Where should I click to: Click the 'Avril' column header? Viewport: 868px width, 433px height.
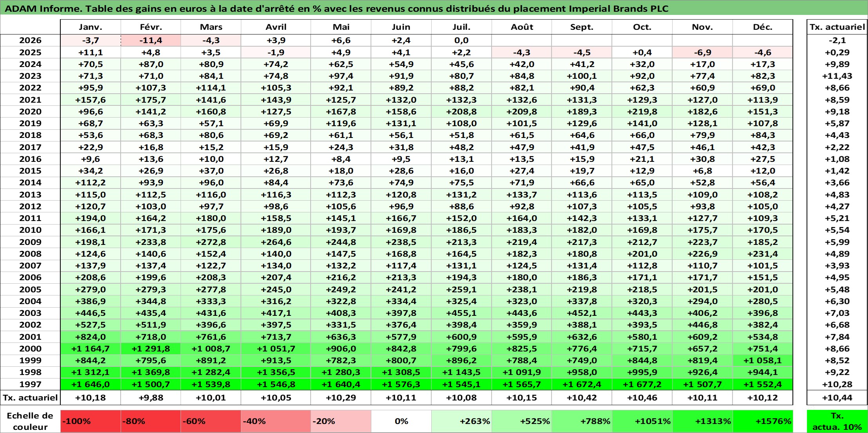point(276,27)
